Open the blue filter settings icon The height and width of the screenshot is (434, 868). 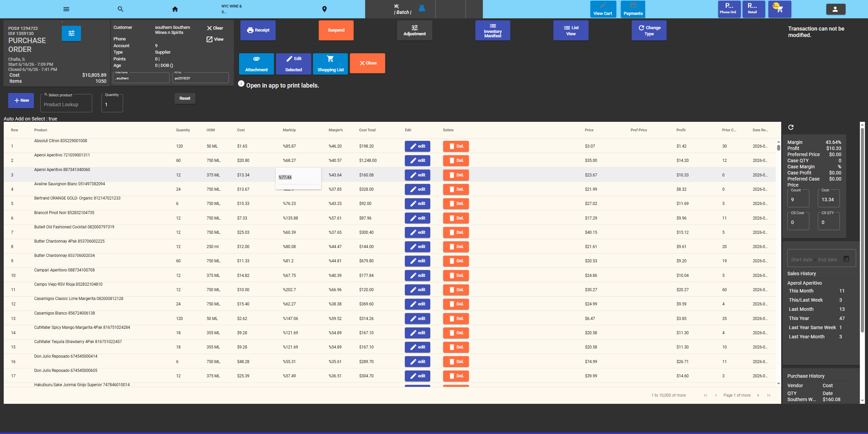(71, 33)
